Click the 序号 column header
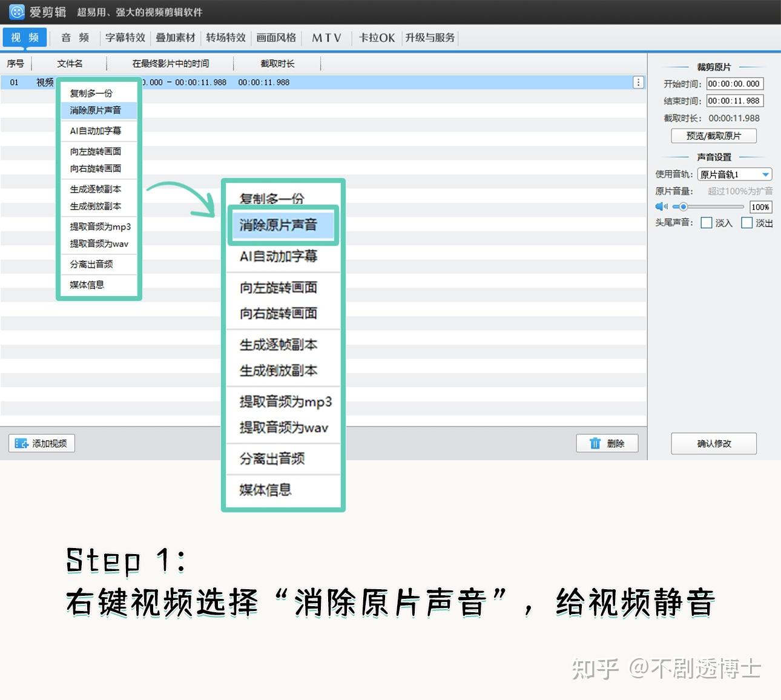Screen dimensions: 781x700 pyautogui.click(x=16, y=64)
